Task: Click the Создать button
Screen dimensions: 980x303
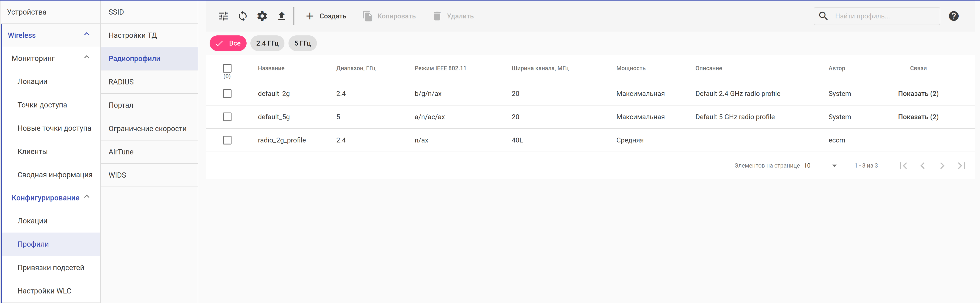Action: click(326, 16)
